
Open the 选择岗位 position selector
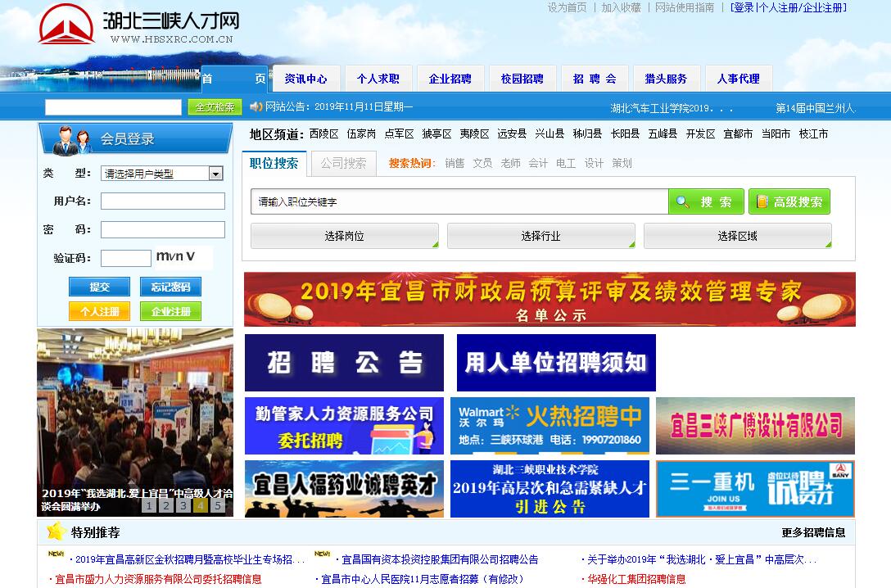(x=344, y=236)
